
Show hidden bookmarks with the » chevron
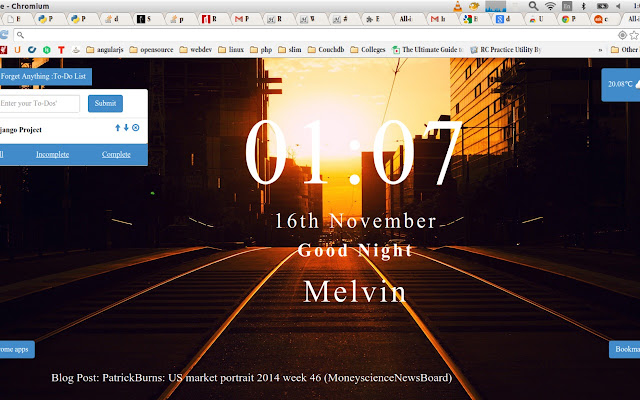click(x=600, y=50)
